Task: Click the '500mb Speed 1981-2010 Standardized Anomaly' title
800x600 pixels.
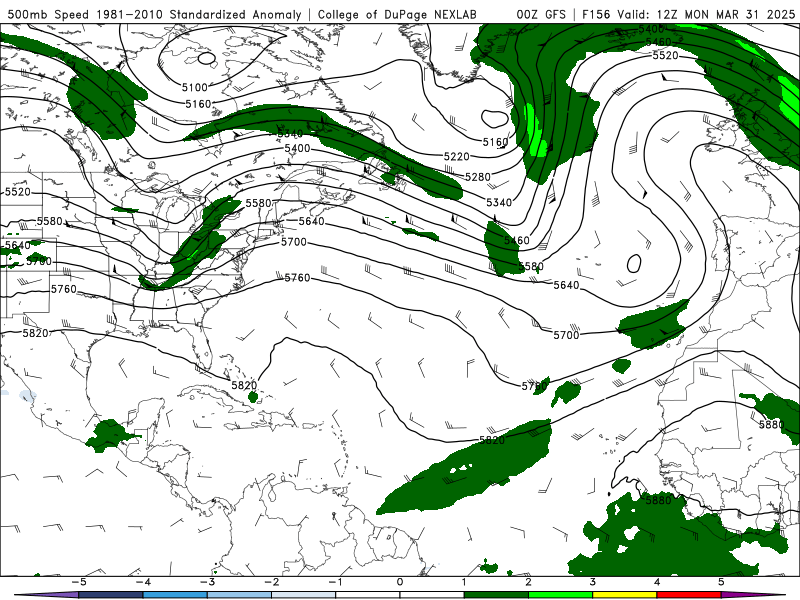Action: [154, 14]
